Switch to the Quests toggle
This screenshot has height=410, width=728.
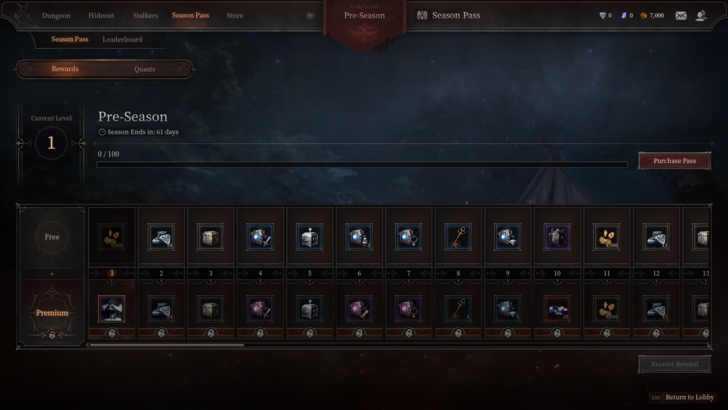(144, 69)
